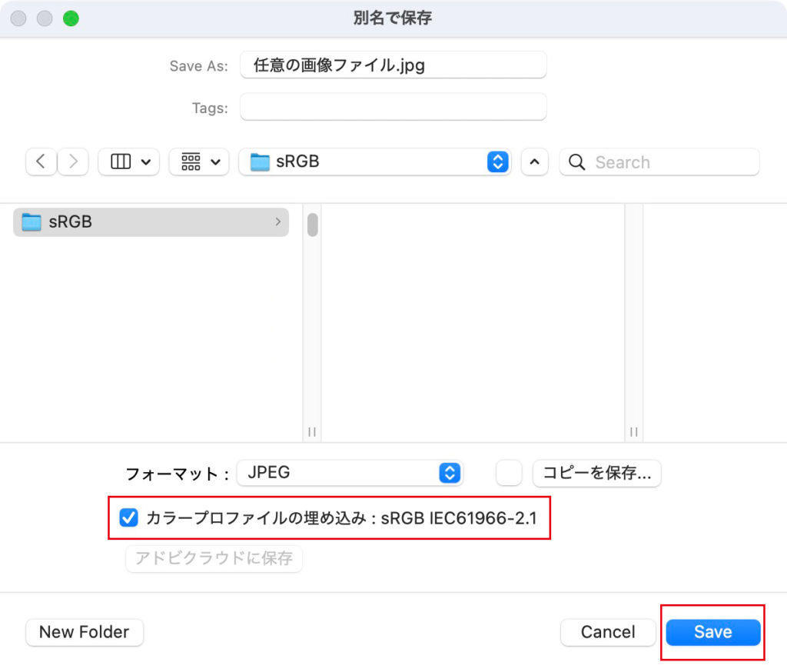The width and height of the screenshot is (787, 672).
Task: Click the back navigation arrow
Action: click(x=41, y=162)
